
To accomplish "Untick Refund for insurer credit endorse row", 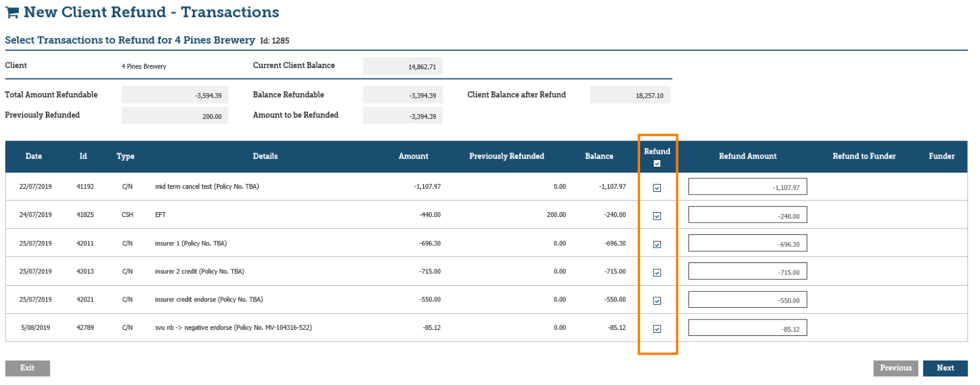I will pyautogui.click(x=657, y=301).
